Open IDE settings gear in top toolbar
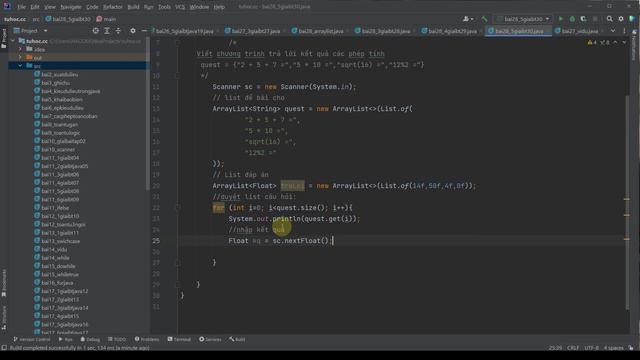 (x=621, y=19)
